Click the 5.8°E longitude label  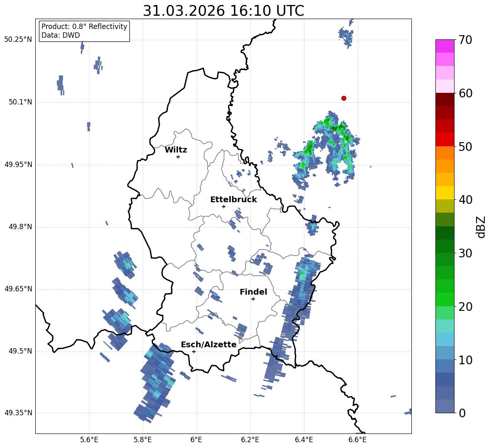click(x=143, y=440)
